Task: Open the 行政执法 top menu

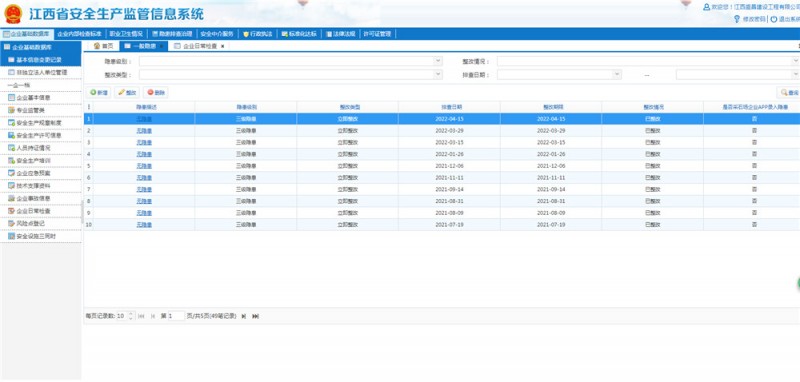Action: (258, 34)
